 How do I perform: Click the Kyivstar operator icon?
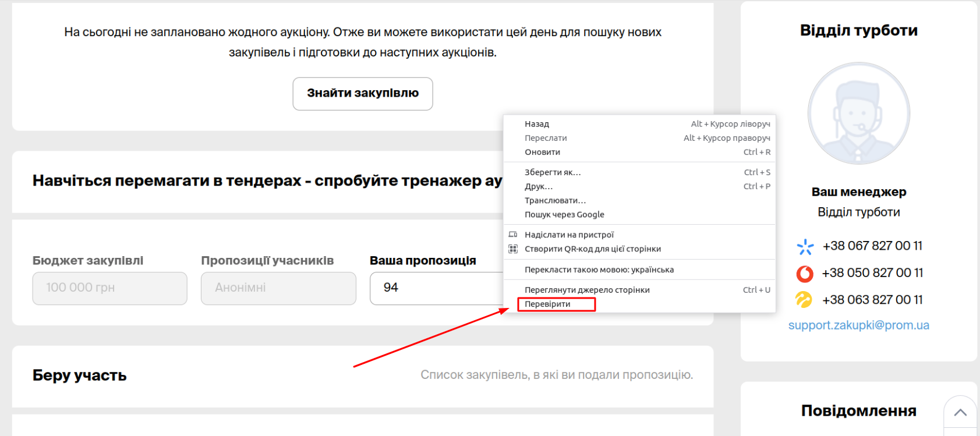805,247
